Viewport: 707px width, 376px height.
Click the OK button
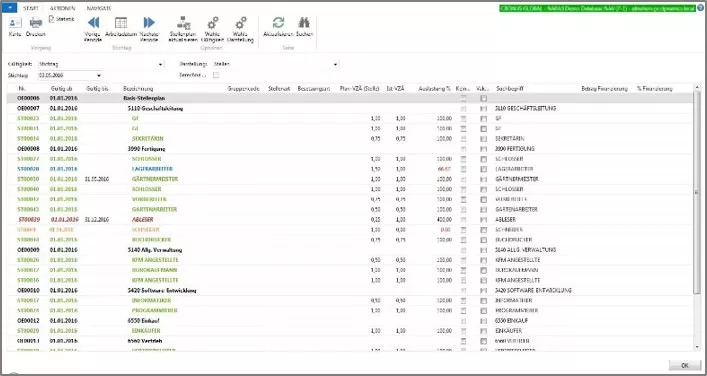click(x=684, y=365)
